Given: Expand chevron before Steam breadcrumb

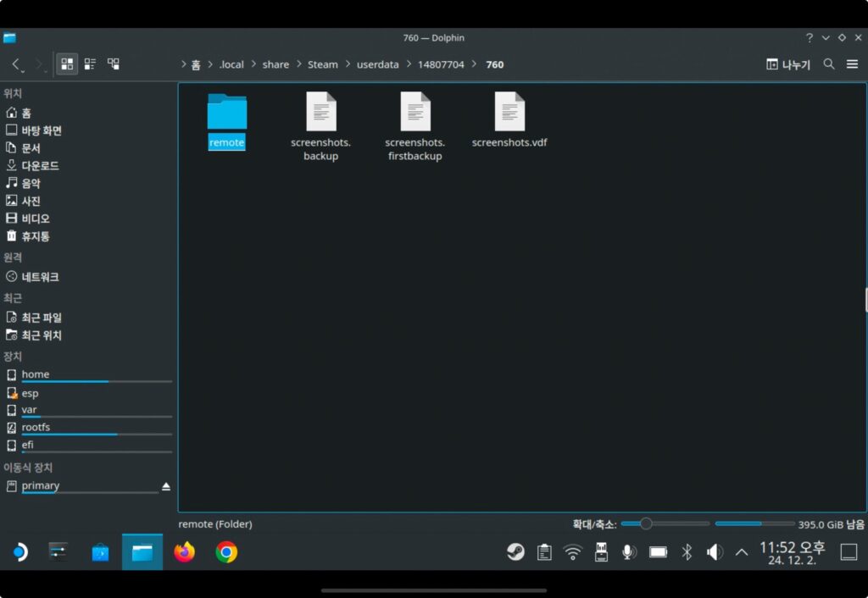Looking at the screenshot, I should (x=299, y=64).
